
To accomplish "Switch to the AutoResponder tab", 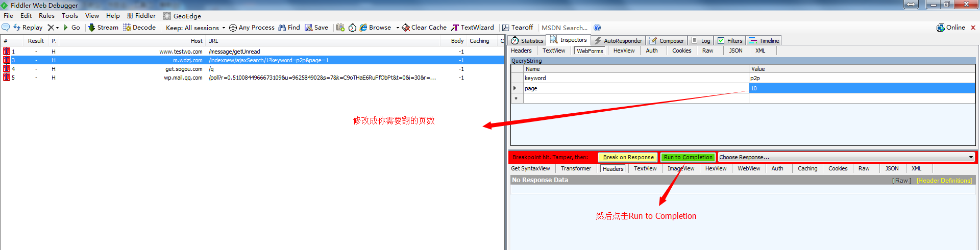I will tap(618, 40).
